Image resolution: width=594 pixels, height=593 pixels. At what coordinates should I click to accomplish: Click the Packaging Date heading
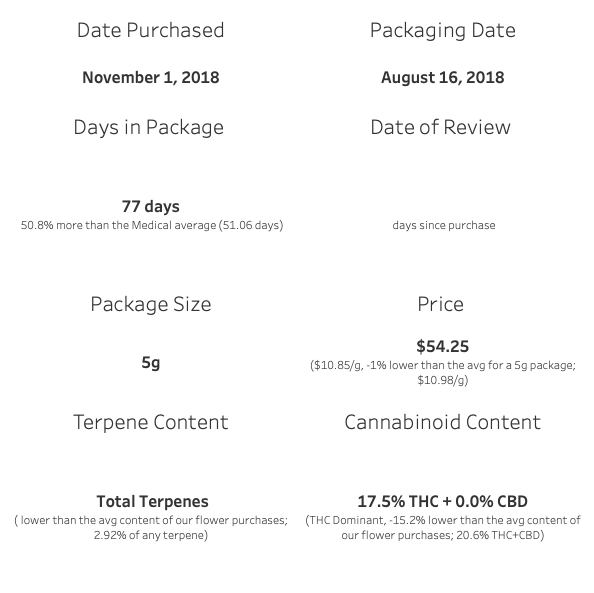[x=442, y=31]
